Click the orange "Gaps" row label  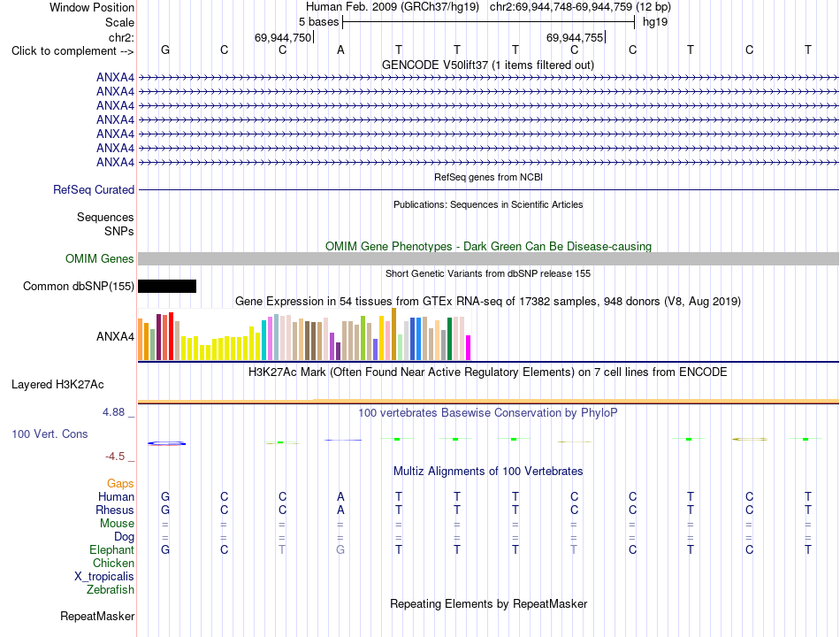point(120,484)
